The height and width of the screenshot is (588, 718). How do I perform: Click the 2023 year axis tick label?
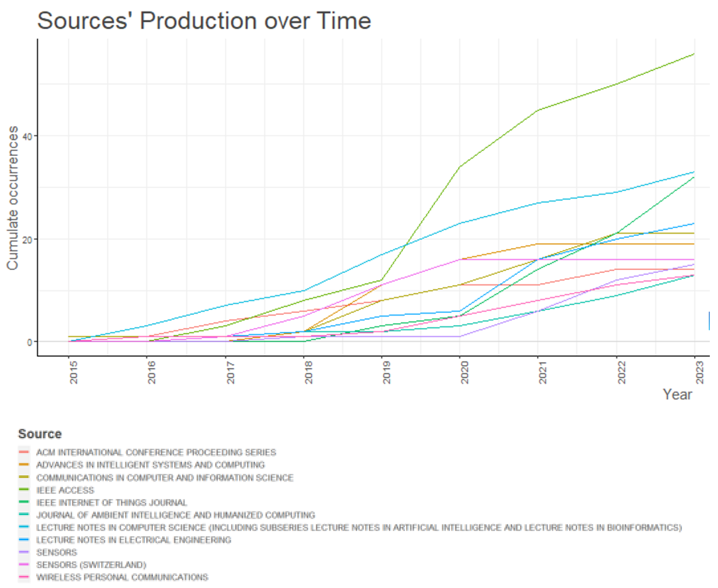tap(700, 372)
